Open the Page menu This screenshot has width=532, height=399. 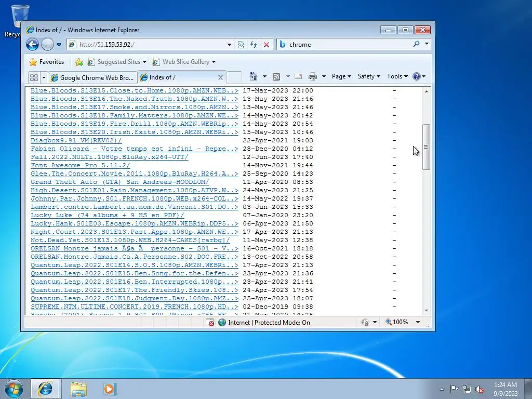[341, 76]
